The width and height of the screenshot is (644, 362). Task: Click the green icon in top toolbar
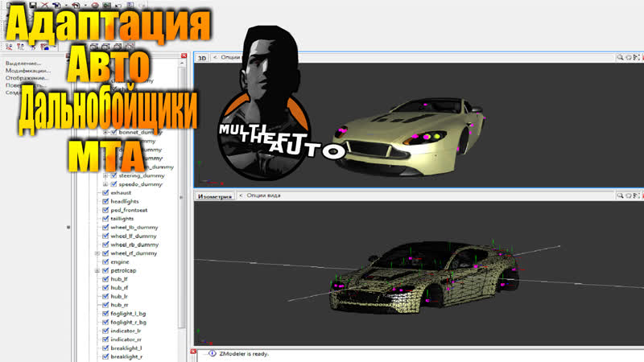[107, 5]
